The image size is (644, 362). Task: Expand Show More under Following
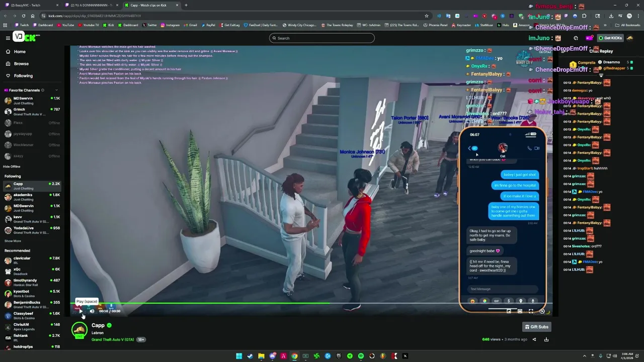pyautogui.click(x=13, y=241)
